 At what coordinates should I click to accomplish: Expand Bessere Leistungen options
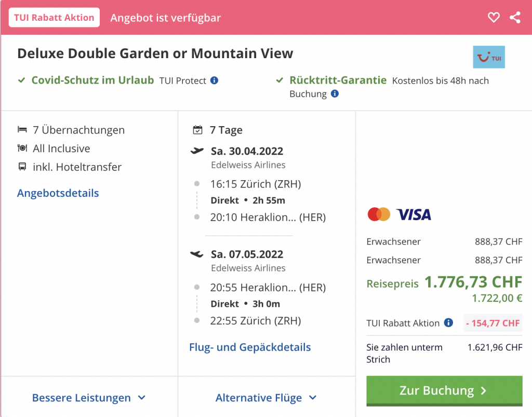(x=89, y=398)
